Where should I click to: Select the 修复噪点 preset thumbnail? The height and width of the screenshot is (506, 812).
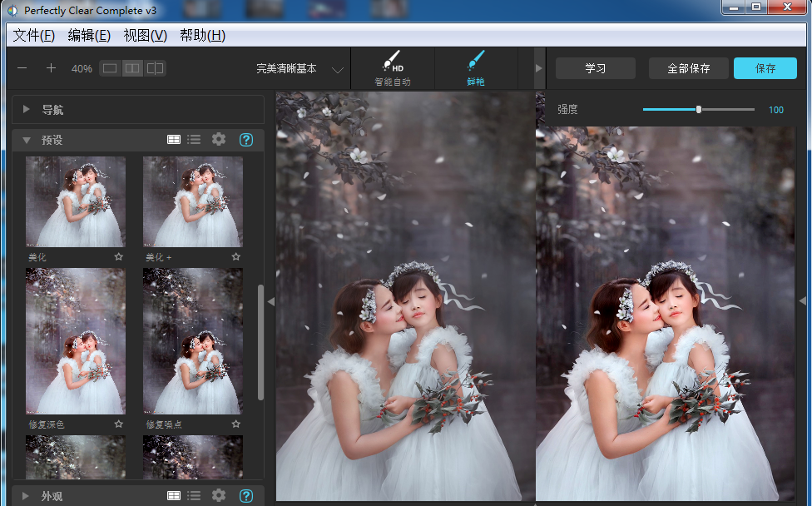coord(193,340)
